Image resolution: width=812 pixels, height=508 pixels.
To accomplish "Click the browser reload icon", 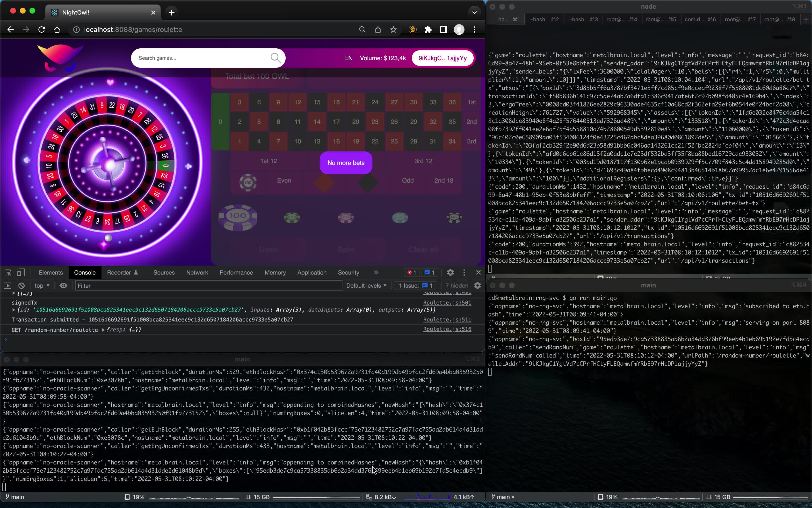I will pos(42,30).
